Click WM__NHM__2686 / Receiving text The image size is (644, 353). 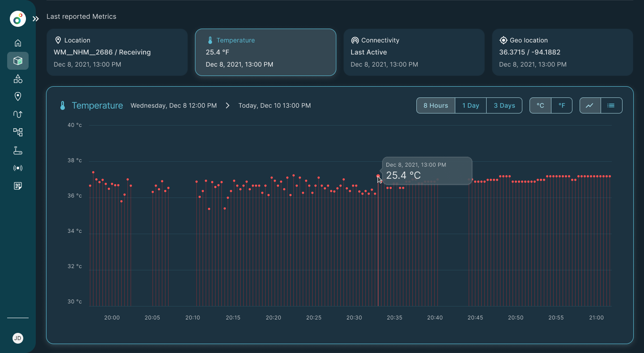(x=102, y=52)
